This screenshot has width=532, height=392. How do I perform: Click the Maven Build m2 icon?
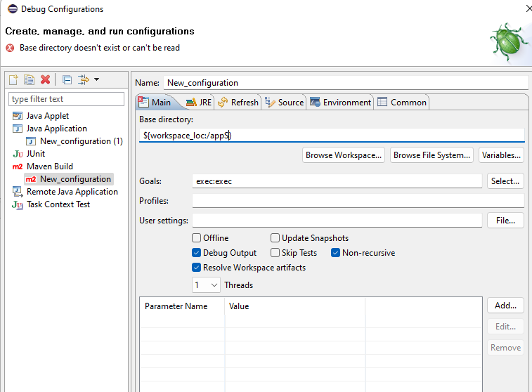pyautogui.click(x=18, y=166)
